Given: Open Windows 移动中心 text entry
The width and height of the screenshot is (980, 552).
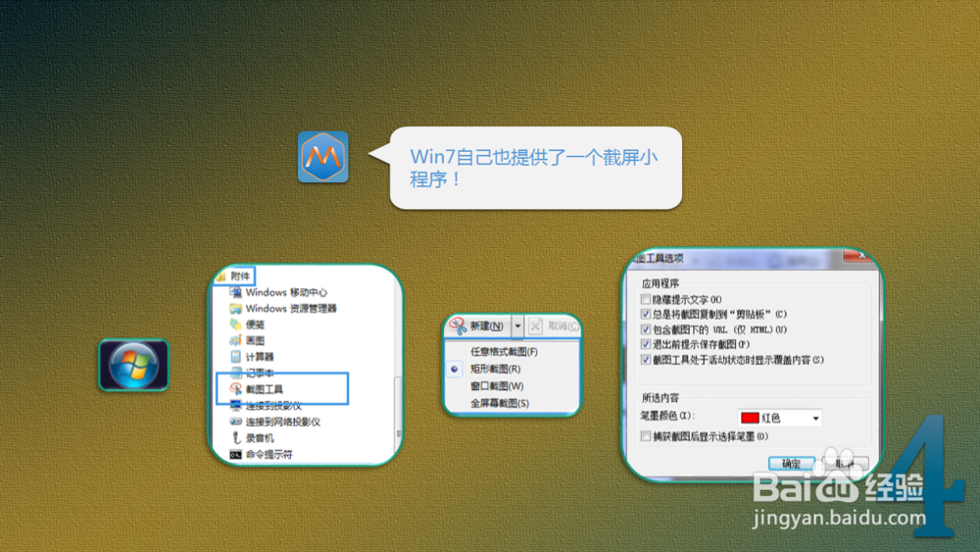Looking at the screenshot, I should pyautogui.click(x=286, y=292).
